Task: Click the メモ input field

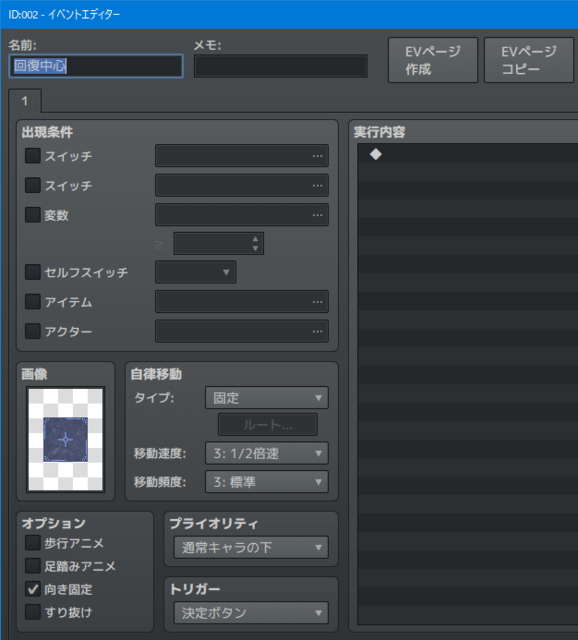Action: [281, 66]
